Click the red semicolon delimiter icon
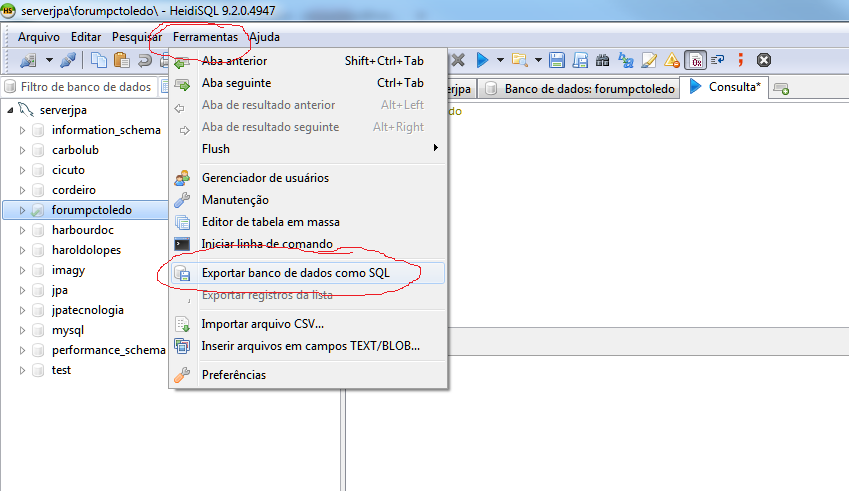Screen dimensions: 849x491 (741, 60)
